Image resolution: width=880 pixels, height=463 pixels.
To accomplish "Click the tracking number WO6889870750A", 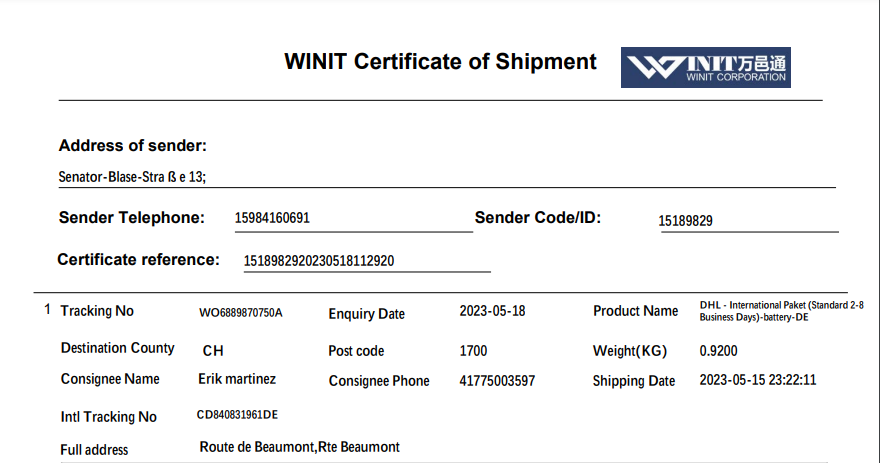I will click(x=241, y=313).
